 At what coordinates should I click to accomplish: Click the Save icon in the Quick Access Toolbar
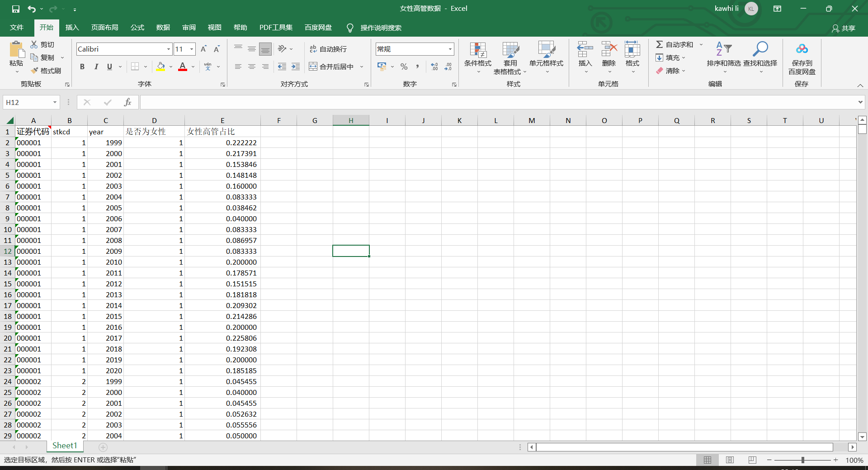click(x=16, y=9)
